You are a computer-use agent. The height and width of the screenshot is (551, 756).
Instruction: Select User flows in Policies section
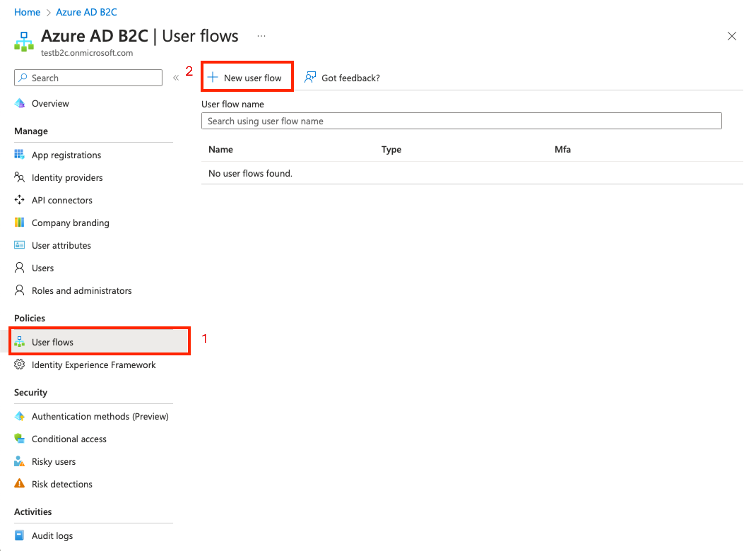(52, 342)
